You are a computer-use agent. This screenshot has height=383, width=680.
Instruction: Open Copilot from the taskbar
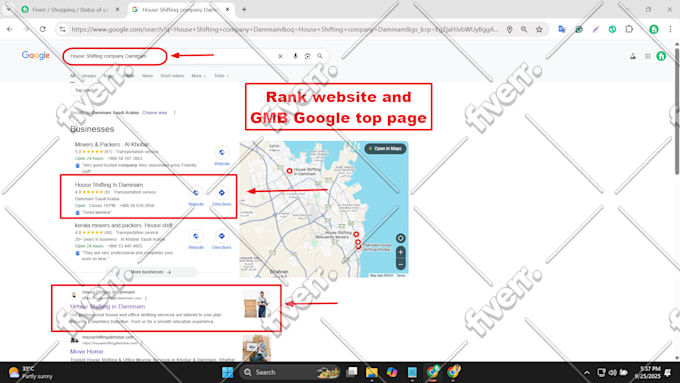(x=392, y=372)
